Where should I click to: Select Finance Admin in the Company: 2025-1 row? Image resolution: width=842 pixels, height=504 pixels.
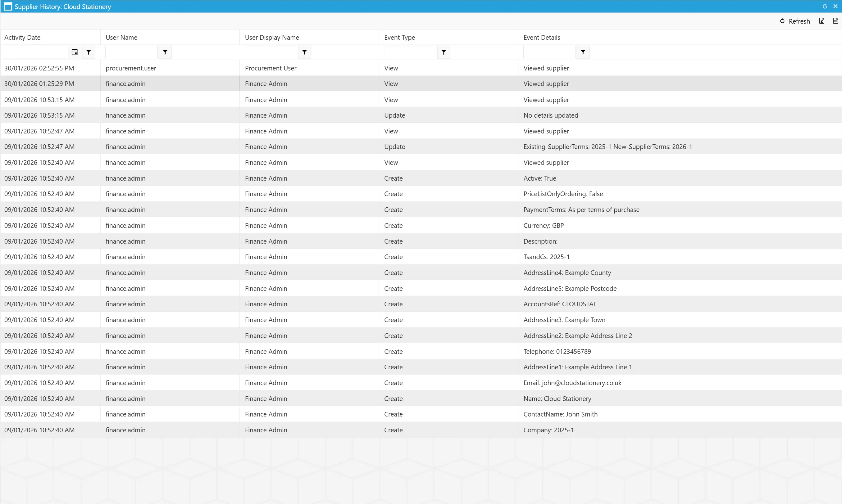coord(309,430)
